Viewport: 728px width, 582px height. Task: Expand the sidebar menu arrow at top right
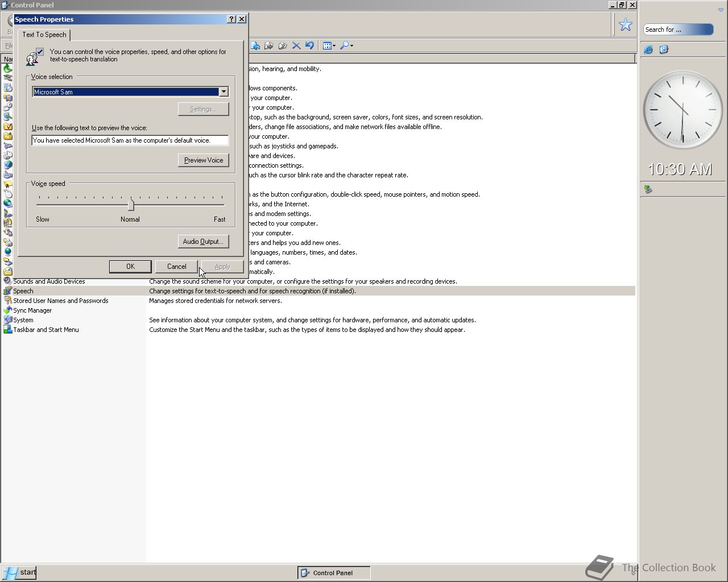pyautogui.click(x=721, y=10)
